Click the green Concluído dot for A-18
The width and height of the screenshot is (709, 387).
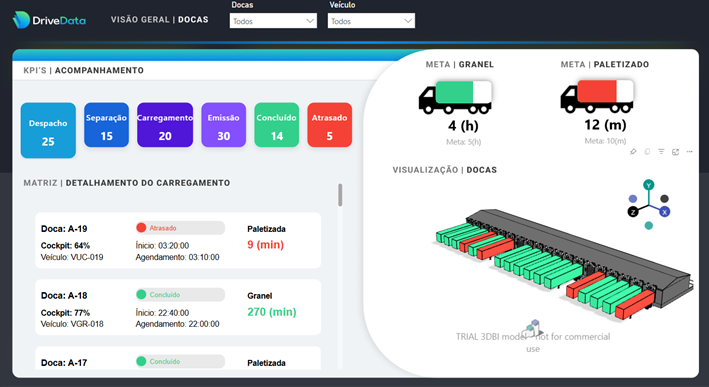[x=141, y=295]
